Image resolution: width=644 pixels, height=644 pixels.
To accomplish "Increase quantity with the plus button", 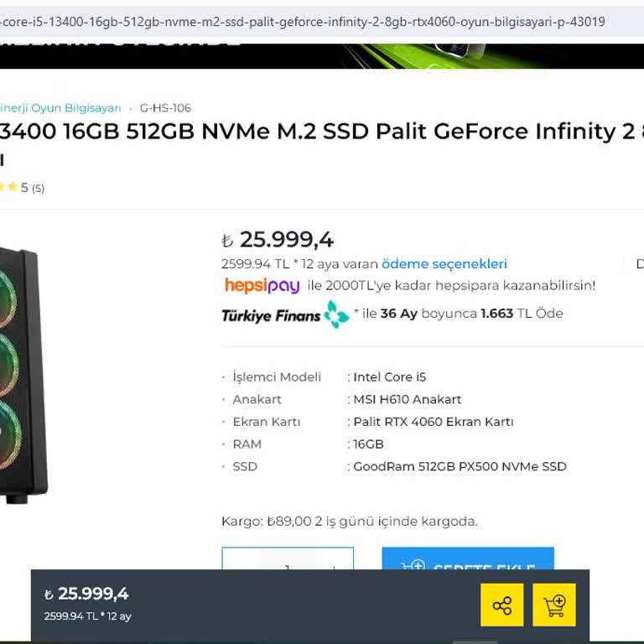I will [x=334, y=567].
